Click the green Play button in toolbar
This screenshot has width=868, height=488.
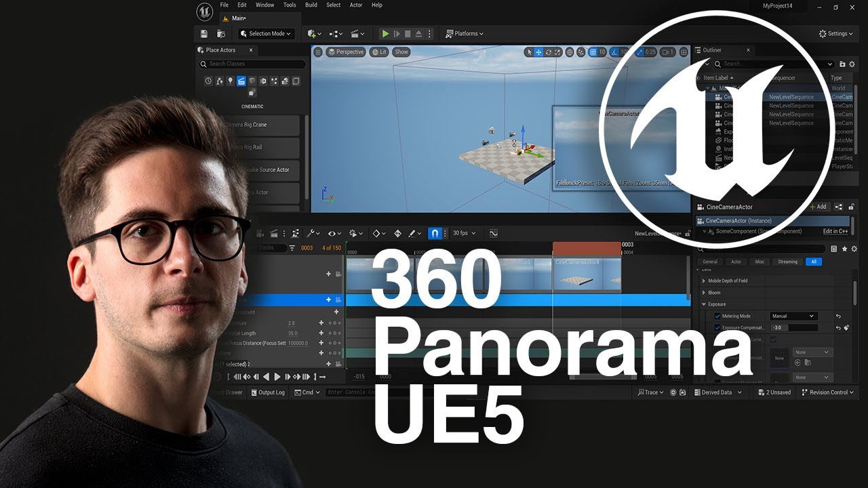coord(385,33)
